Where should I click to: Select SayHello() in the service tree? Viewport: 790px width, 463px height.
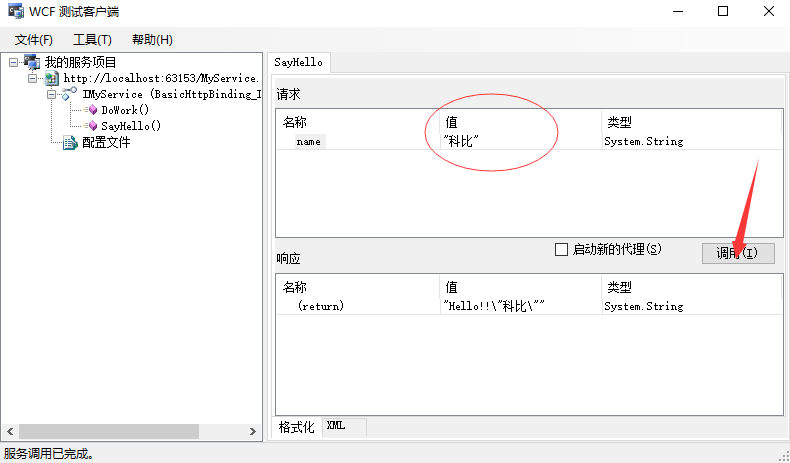click(x=131, y=126)
